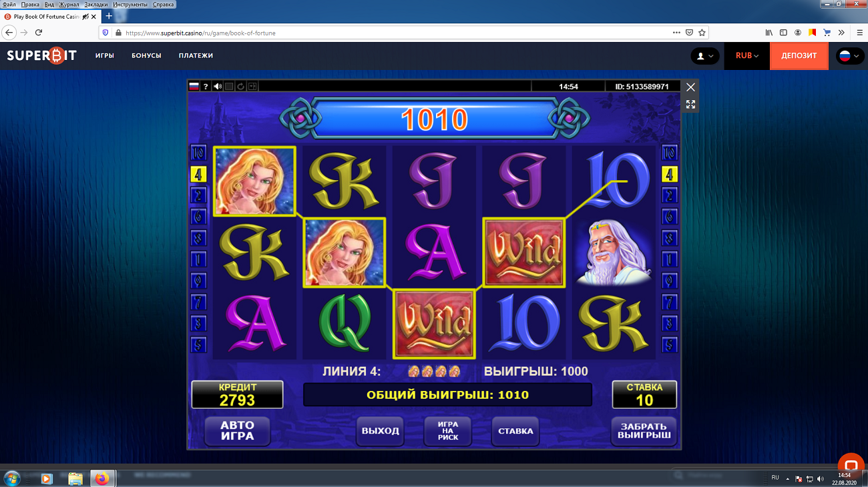Open the ИГРЫ menu item

pos(105,56)
